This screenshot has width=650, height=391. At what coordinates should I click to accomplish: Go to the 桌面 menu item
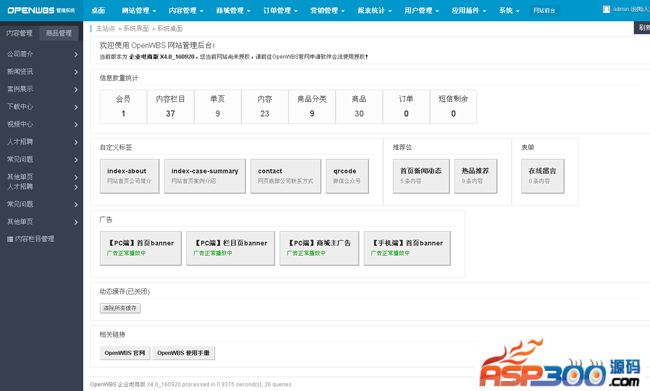(98, 10)
